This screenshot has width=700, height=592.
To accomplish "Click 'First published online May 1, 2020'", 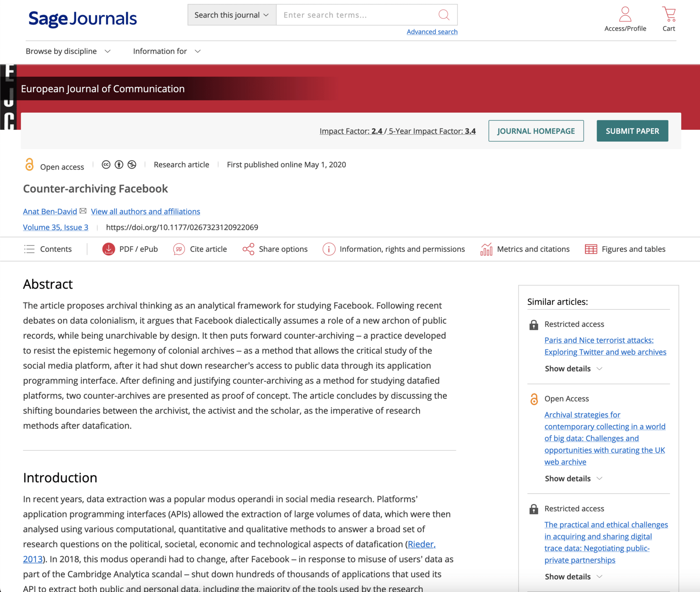I will 286,164.
